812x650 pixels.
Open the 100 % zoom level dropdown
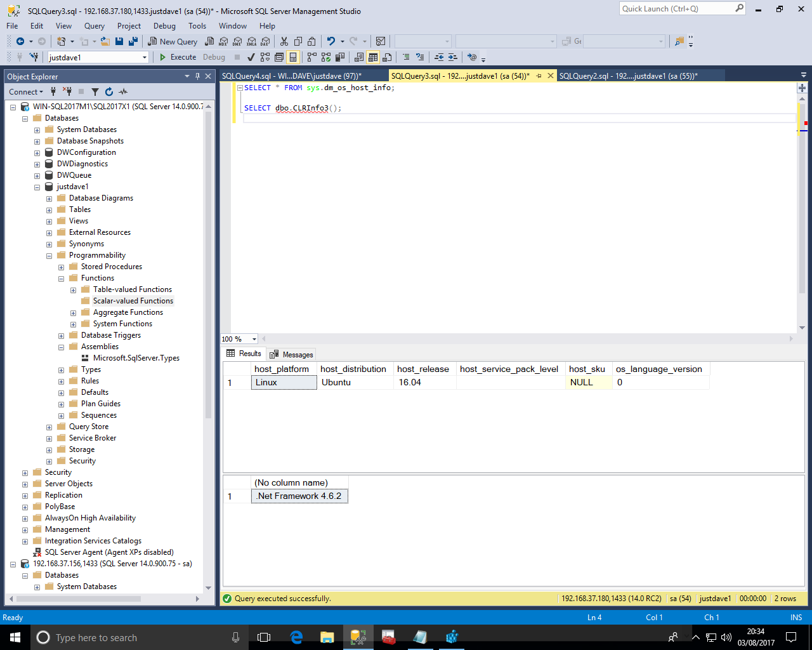254,339
